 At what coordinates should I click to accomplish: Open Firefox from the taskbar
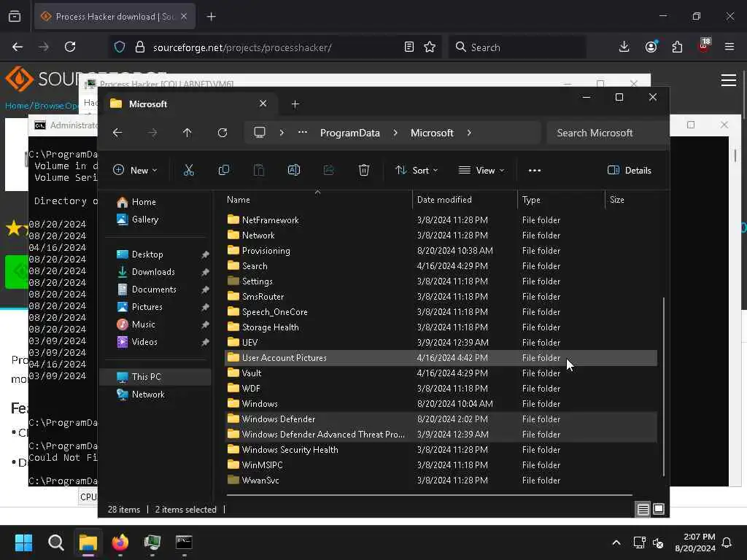pyautogui.click(x=120, y=542)
